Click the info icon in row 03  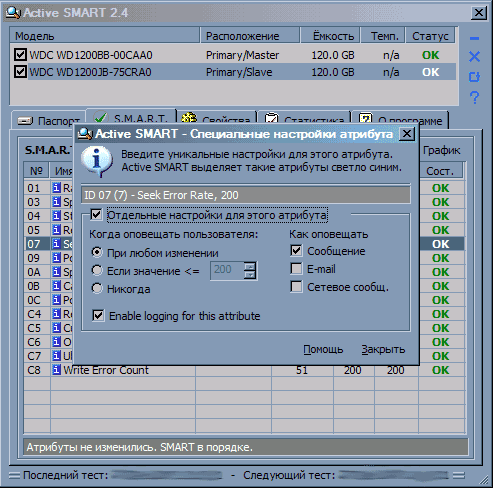[x=56, y=202]
